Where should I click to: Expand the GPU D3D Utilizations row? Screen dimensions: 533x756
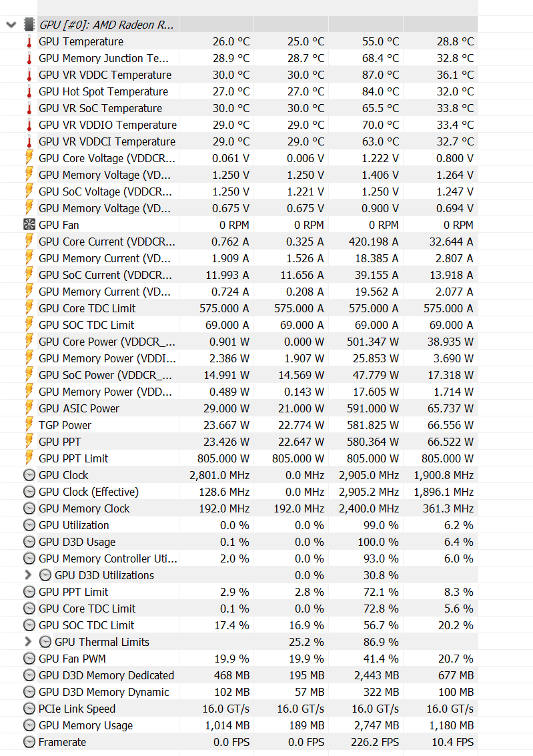pos(28,575)
